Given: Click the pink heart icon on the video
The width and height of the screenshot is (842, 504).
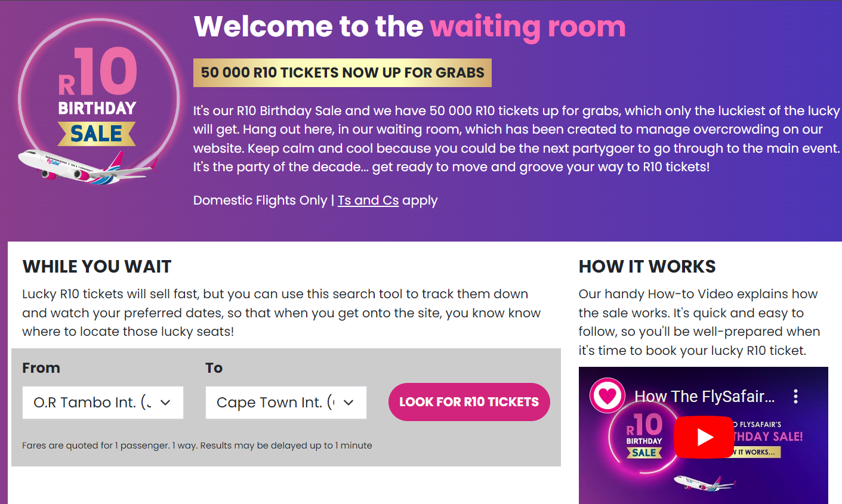Looking at the screenshot, I should (x=607, y=395).
